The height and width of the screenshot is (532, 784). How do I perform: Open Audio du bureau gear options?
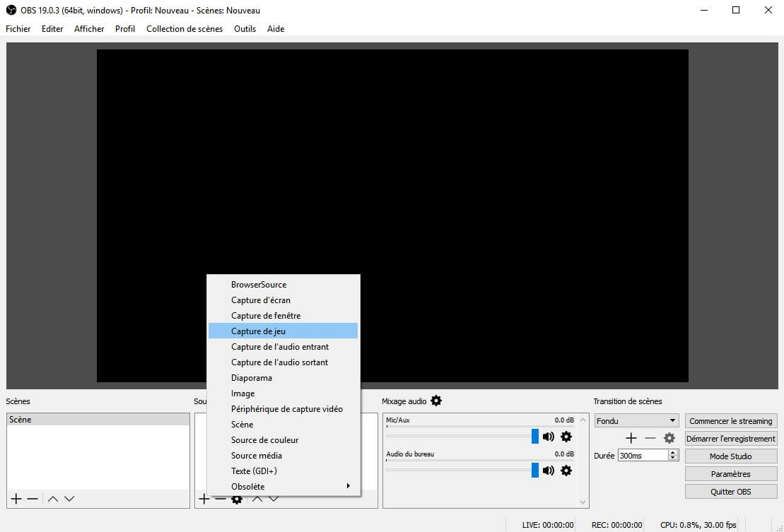click(x=566, y=471)
